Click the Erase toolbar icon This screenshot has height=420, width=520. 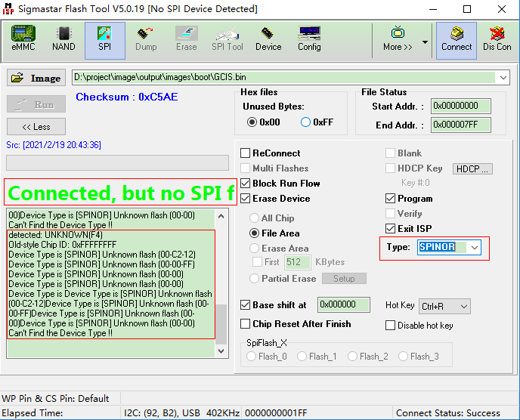point(187,39)
